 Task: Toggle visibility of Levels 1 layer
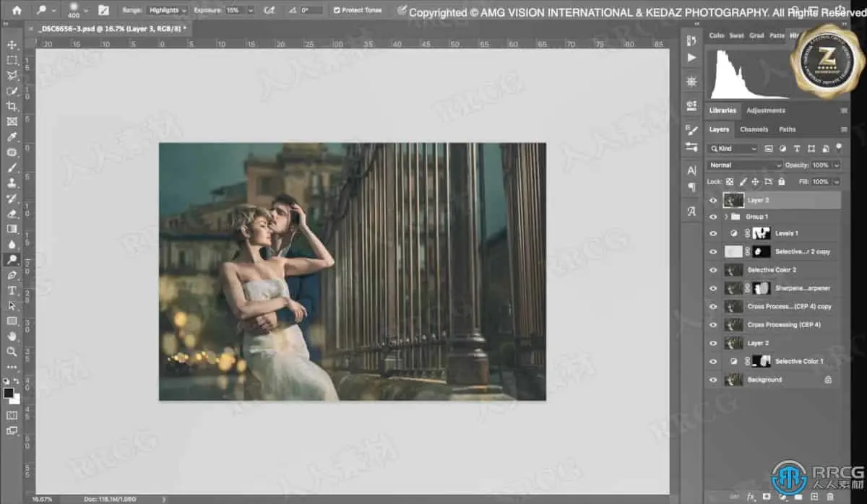tap(713, 234)
